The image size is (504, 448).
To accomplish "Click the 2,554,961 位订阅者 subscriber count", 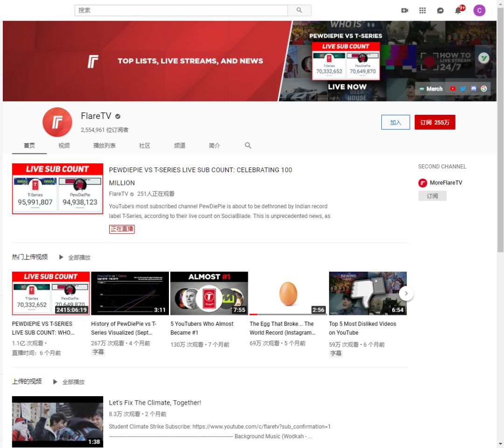I will tap(105, 130).
